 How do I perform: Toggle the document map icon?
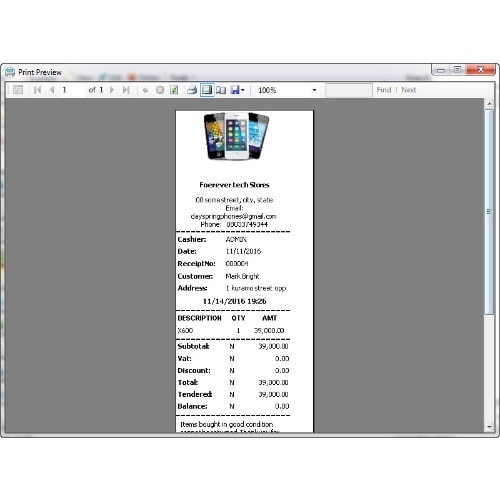coord(18,90)
